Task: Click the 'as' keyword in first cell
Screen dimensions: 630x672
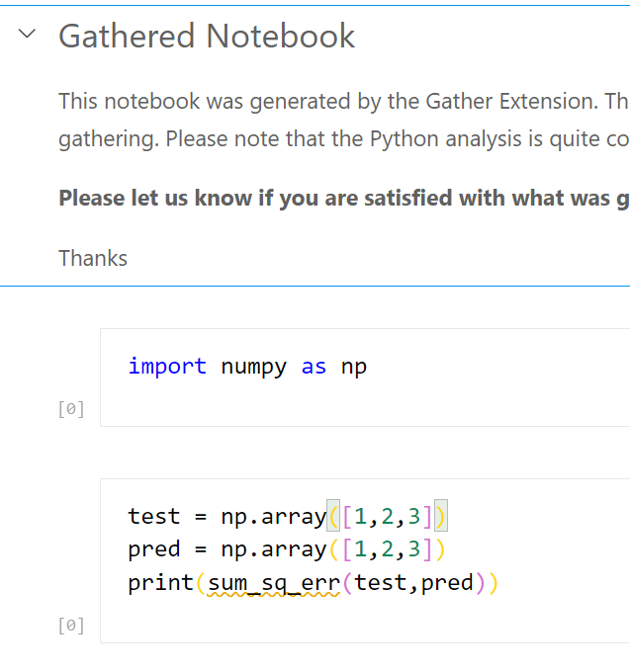Action: [314, 368]
